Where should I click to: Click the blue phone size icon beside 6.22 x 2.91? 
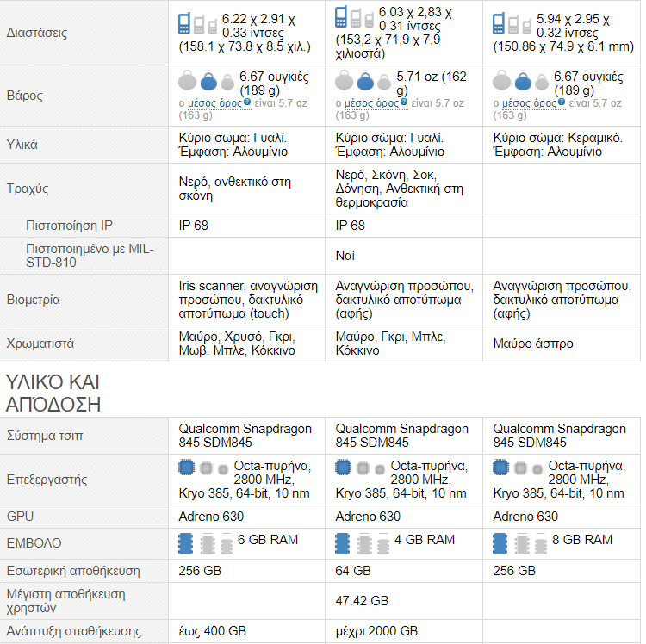(x=183, y=24)
